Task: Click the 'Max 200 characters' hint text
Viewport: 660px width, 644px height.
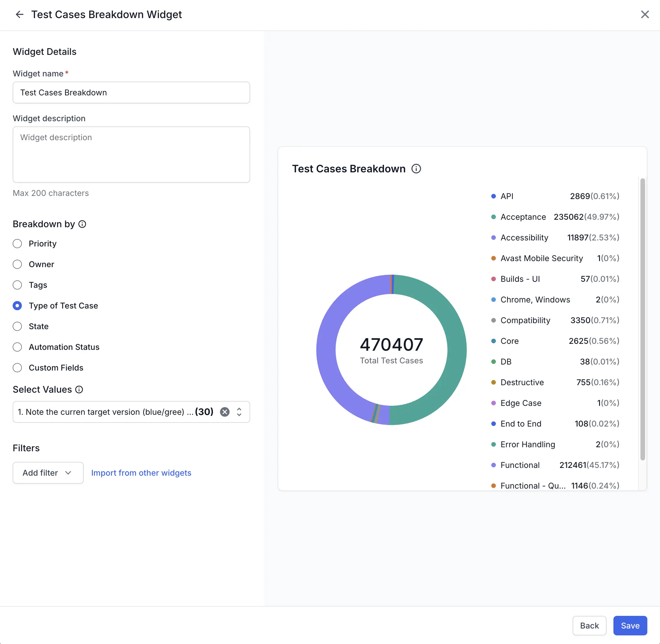Action: click(x=51, y=193)
